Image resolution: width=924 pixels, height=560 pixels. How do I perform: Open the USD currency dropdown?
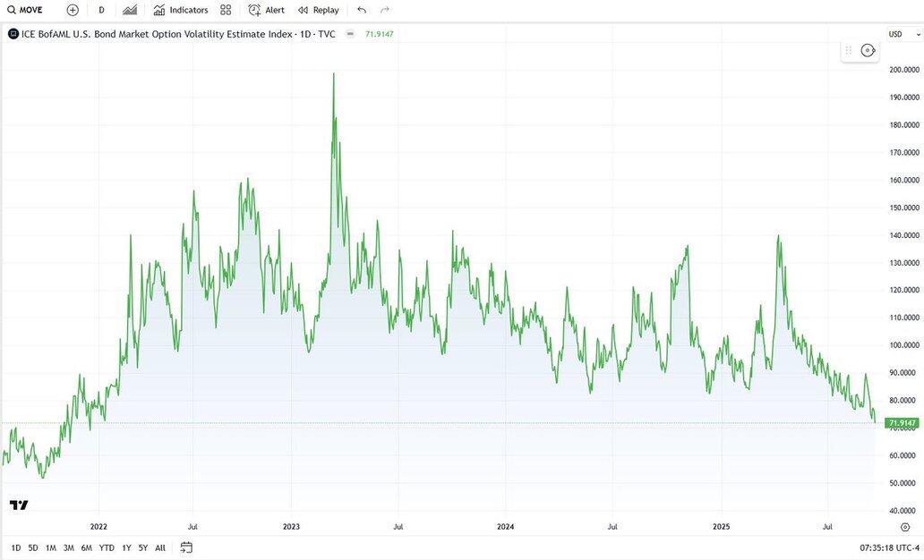[904, 34]
